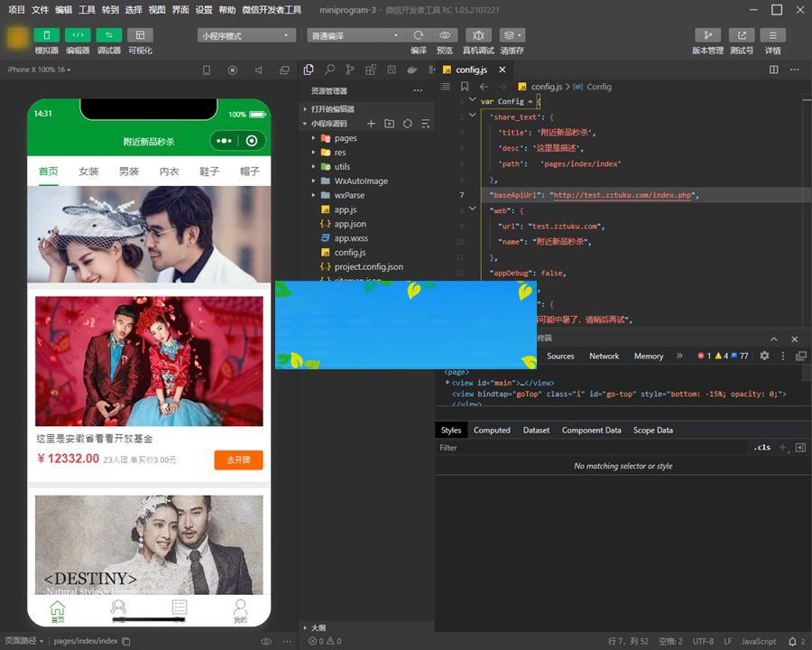Switch to the Computed styles tab
Viewport: 812px width, 650px height.
click(492, 430)
